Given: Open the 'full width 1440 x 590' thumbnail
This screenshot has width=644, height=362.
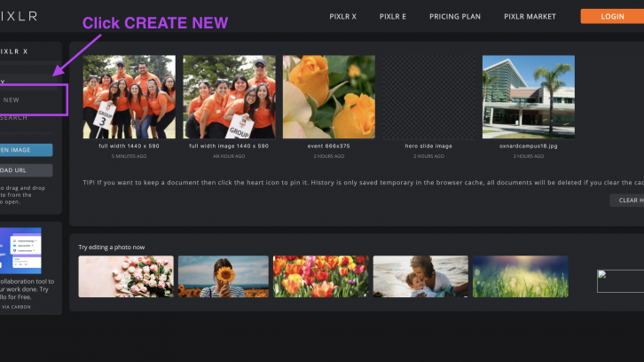Looking at the screenshot, I should 129,97.
